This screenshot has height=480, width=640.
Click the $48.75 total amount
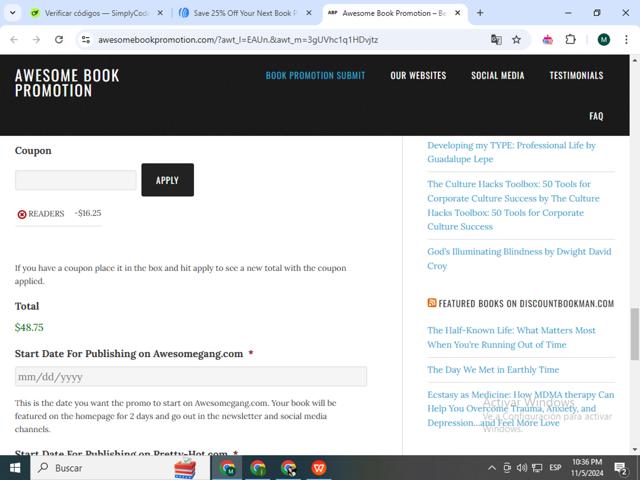coord(29,327)
